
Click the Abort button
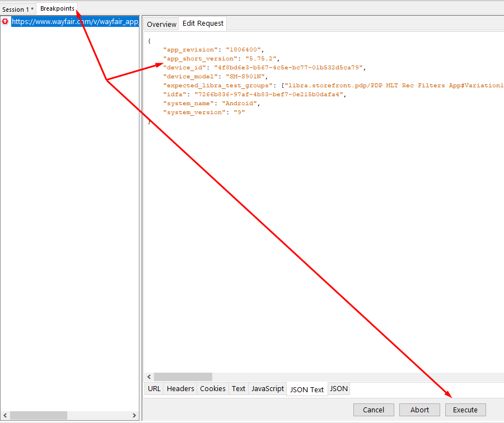point(419,410)
